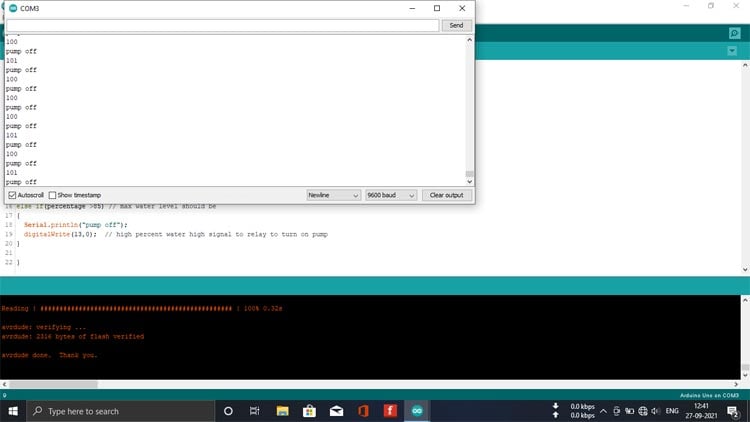Open the Office app on taskbar
This screenshot has height=422, width=750.
363,410
